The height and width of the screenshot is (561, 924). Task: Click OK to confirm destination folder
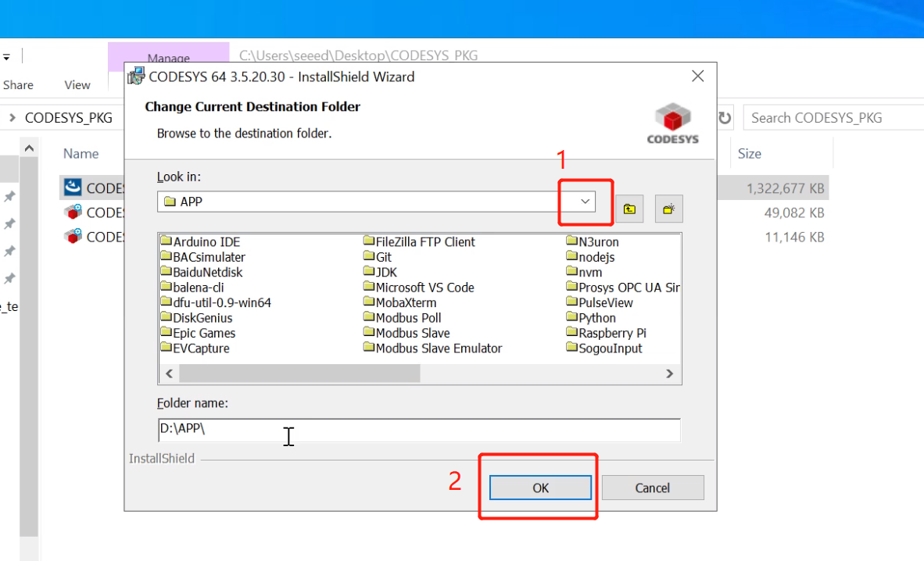tap(540, 488)
